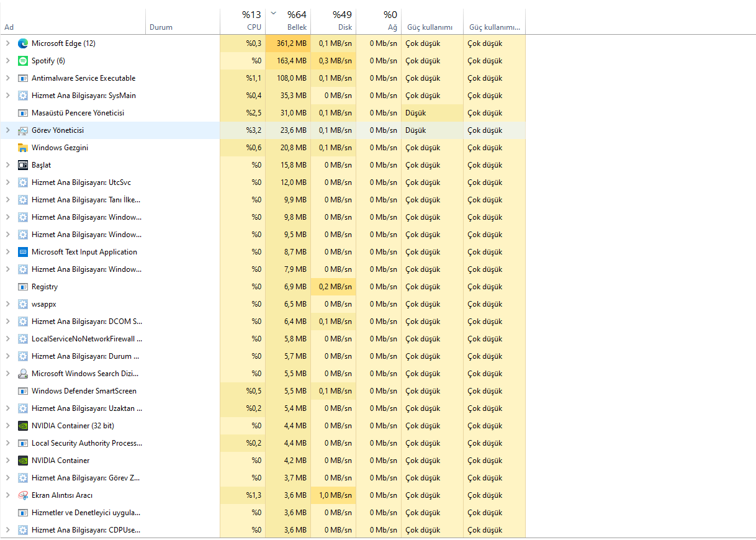Select the 361,2 MB memory cell
The width and height of the screenshot is (756, 540).
(x=288, y=43)
